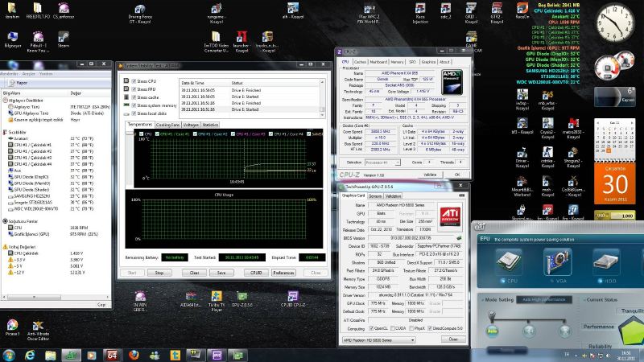Click the ATI Radeon logo in GPU-Z
This screenshot has height=362, width=644.
click(450, 215)
